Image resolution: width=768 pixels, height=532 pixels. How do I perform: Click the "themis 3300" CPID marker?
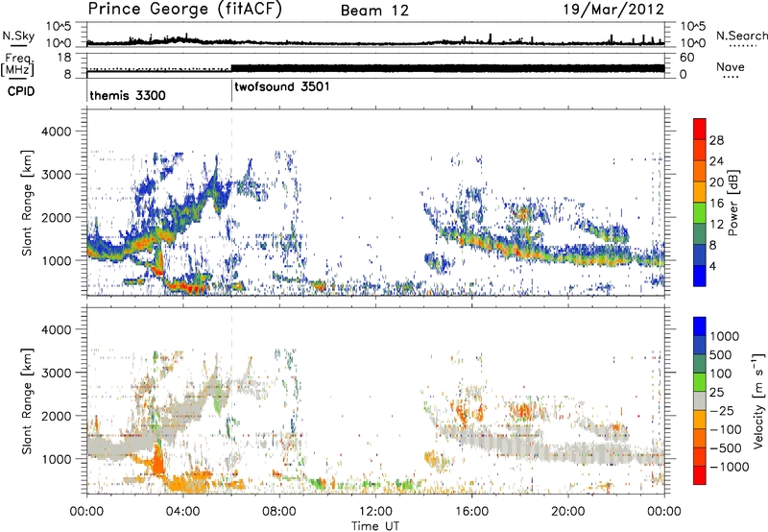[x=128, y=95]
